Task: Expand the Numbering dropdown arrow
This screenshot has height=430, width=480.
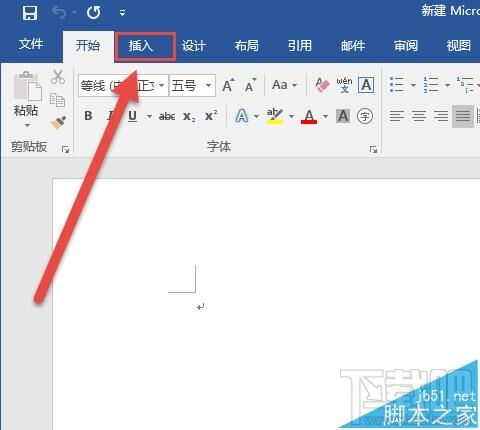Action: [x=447, y=85]
